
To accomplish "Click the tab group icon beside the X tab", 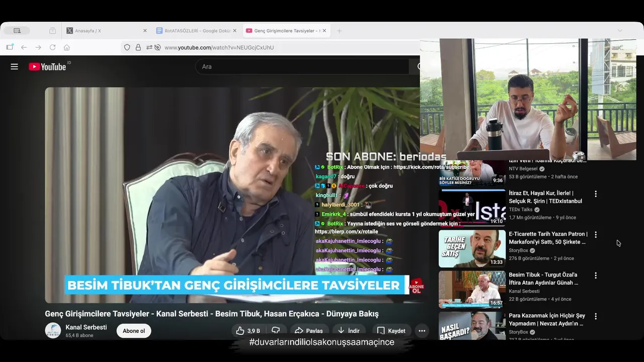I will point(52,31).
